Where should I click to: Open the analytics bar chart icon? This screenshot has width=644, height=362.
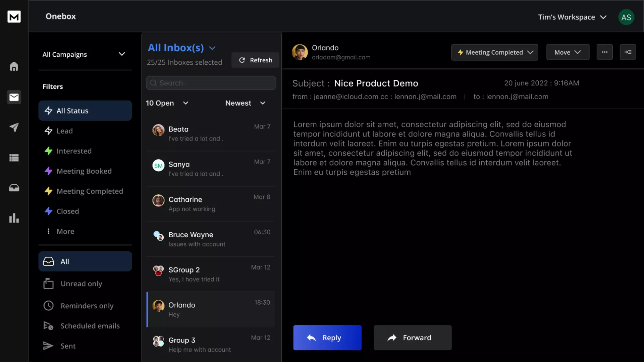14,218
